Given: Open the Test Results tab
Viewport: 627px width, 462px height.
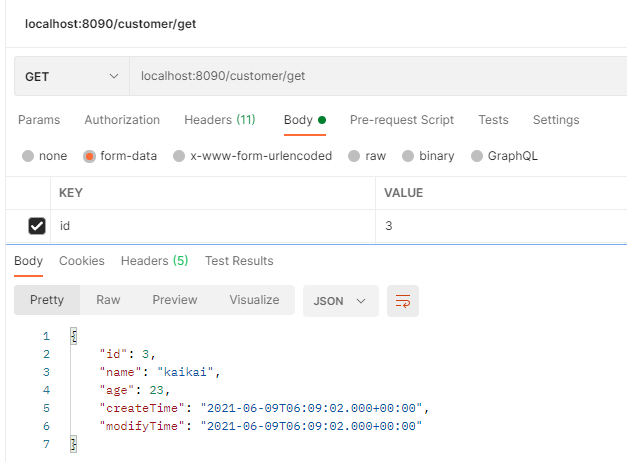Looking at the screenshot, I should [x=239, y=261].
